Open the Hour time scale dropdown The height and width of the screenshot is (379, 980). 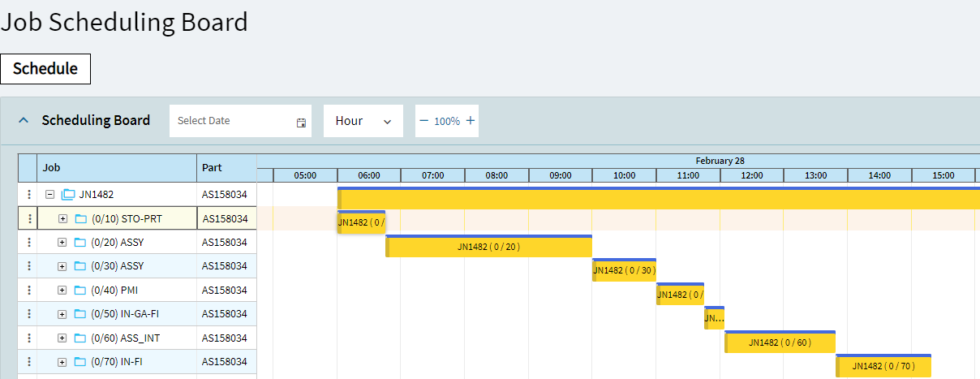(x=363, y=121)
